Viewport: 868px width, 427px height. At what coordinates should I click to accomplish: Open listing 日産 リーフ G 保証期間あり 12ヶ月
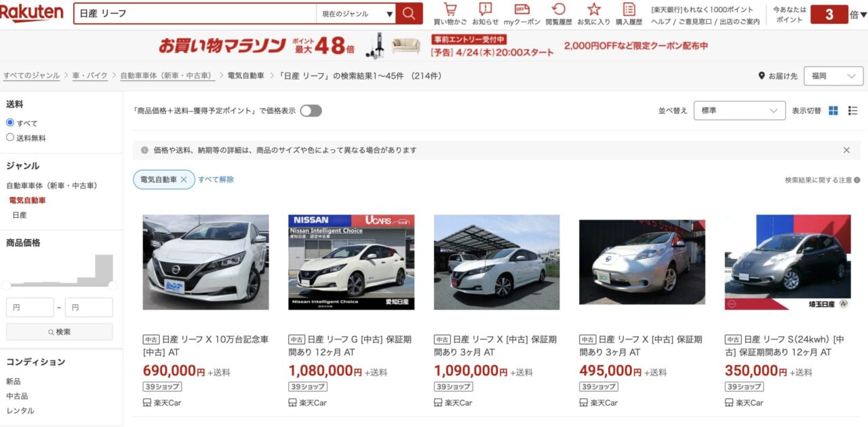(351, 346)
